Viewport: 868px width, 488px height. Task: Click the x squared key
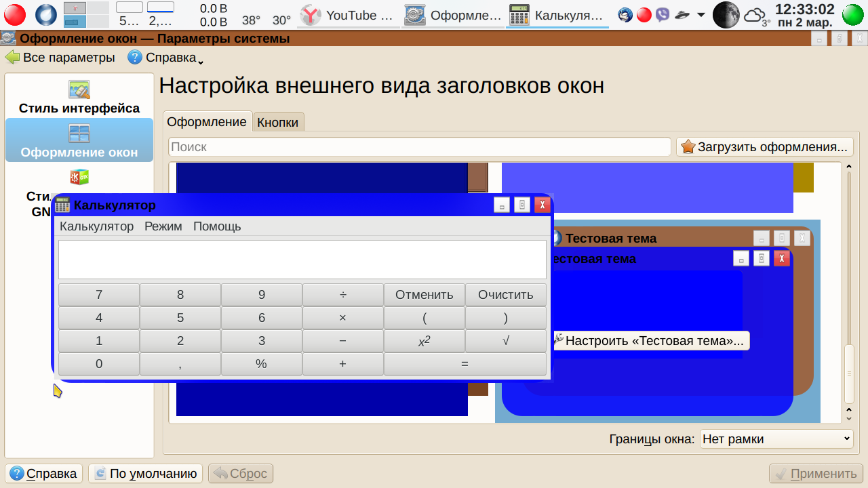click(425, 341)
